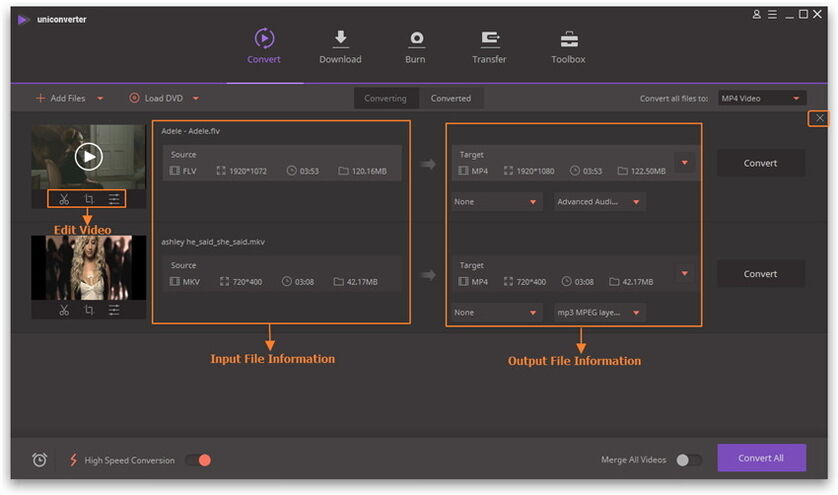Click the Add Files button
The image size is (838, 495).
point(60,98)
